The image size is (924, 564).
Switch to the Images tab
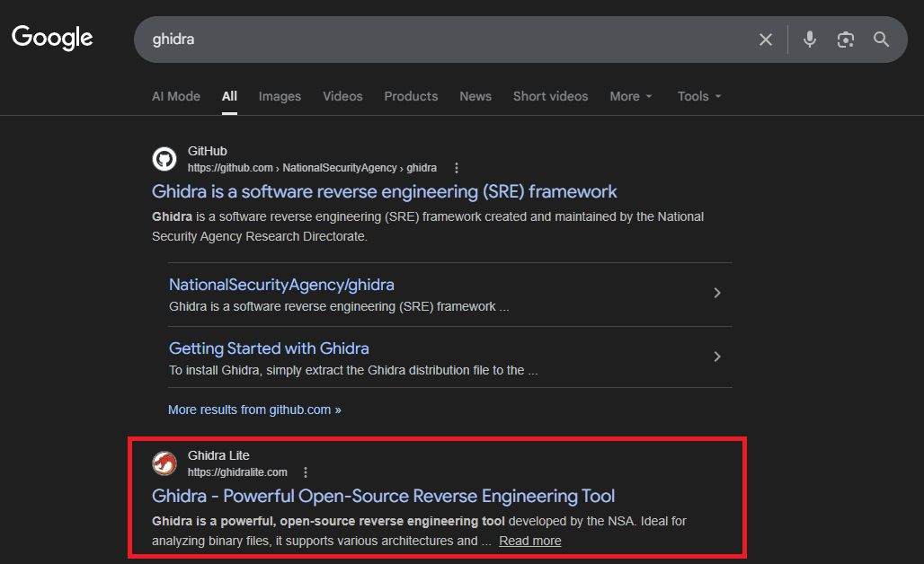tap(280, 96)
